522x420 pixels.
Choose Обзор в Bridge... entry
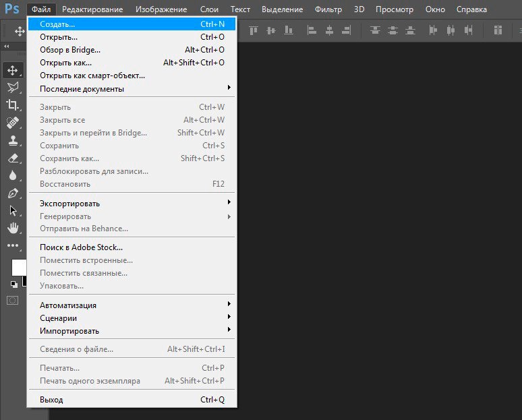(132, 50)
